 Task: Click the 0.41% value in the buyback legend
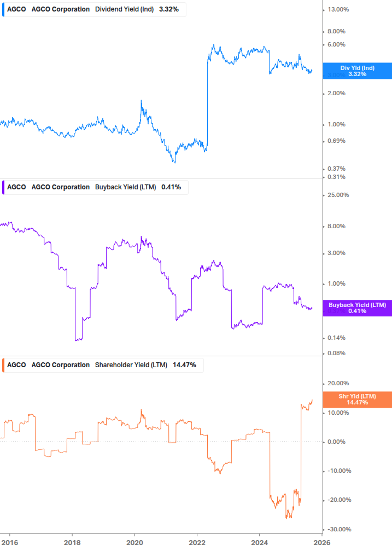click(171, 187)
